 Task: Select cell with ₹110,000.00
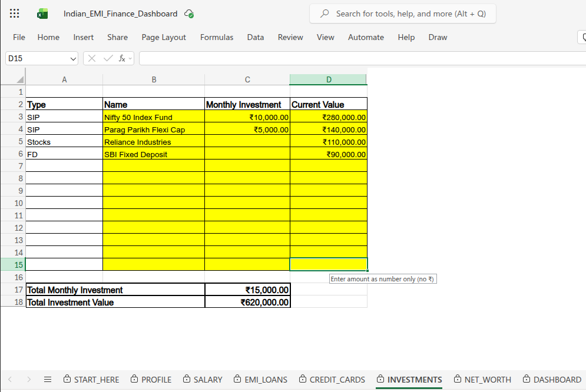[329, 142]
